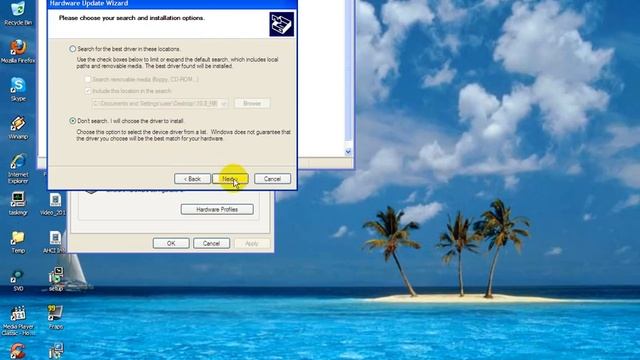640x360 pixels.
Task: Toggle 'Include this location in the search' checkbox
Action: pos(88,91)
